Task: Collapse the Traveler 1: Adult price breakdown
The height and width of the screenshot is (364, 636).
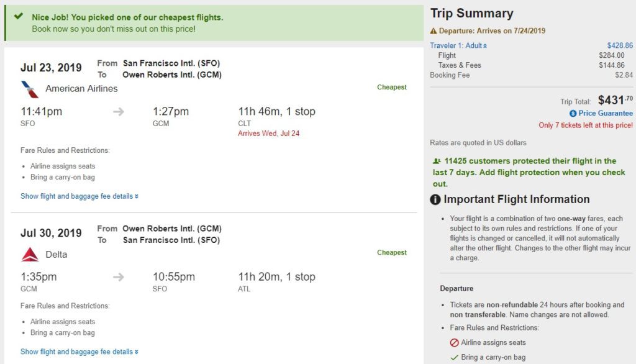Action: 458,45
